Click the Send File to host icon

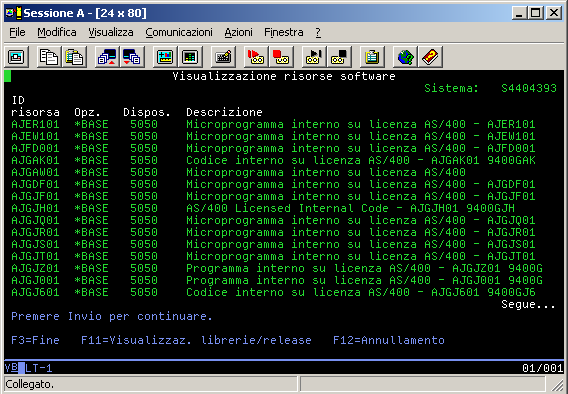107,57
